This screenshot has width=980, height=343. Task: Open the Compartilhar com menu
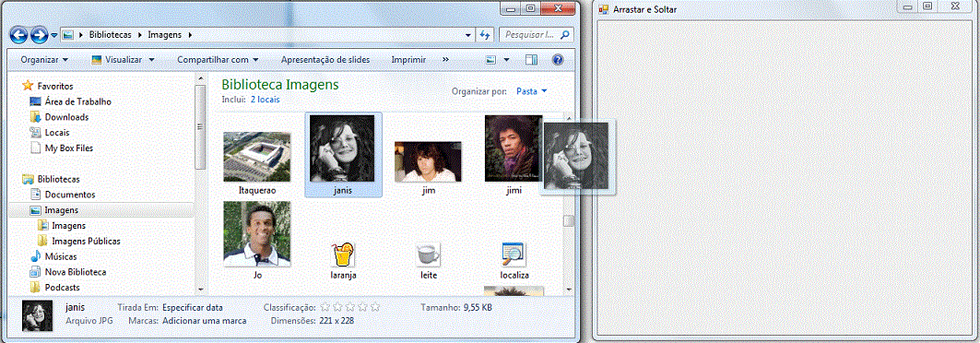[x=218, y=60]
